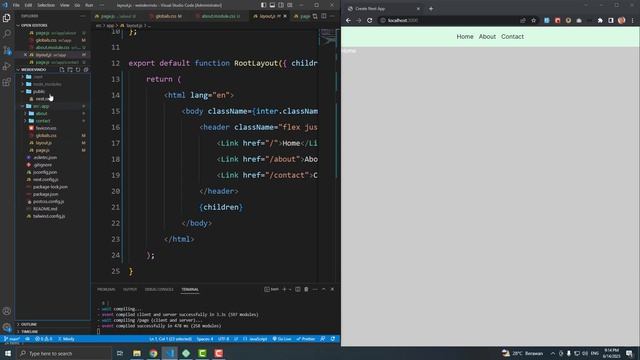
Task: Click the Contact link in the browser page
Action: click(512, 37)
